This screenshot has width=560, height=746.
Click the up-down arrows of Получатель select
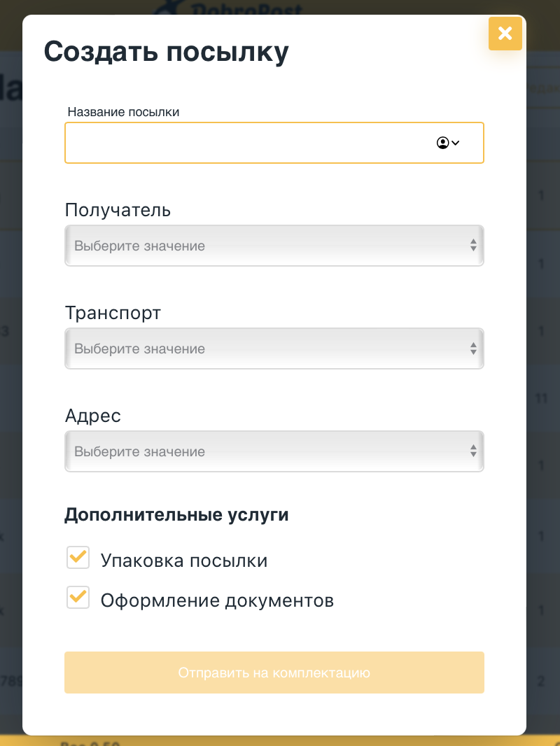[473, 246]
